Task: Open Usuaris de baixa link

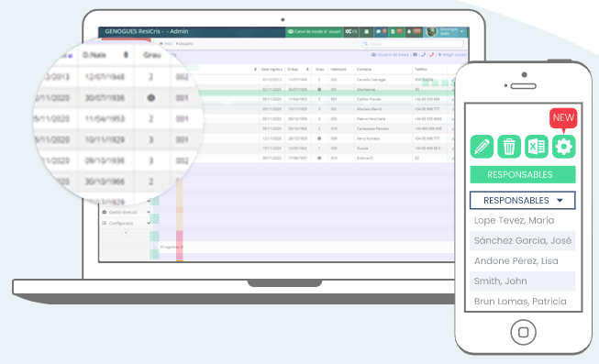Action: pyautogui.click(x=390, y=55)
